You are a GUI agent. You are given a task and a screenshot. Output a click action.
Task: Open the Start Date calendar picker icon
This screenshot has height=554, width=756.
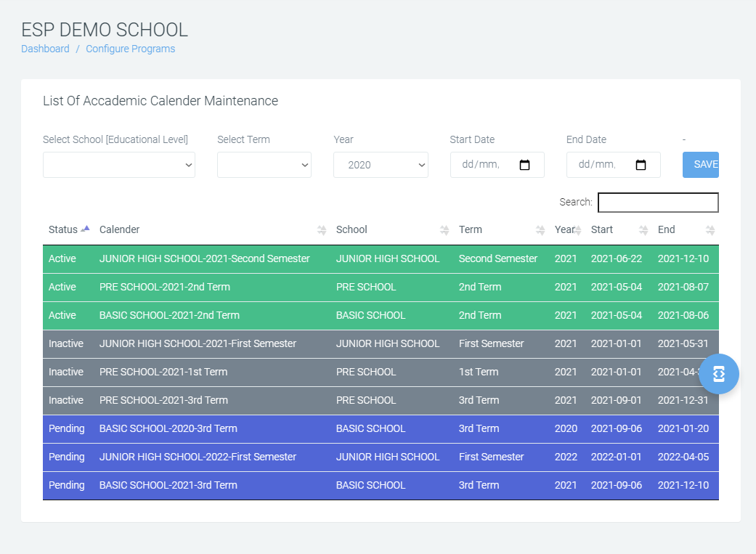525,165
